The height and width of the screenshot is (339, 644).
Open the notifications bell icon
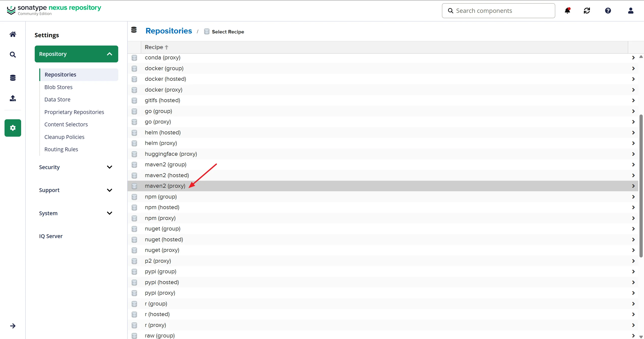tap(568, 11)
